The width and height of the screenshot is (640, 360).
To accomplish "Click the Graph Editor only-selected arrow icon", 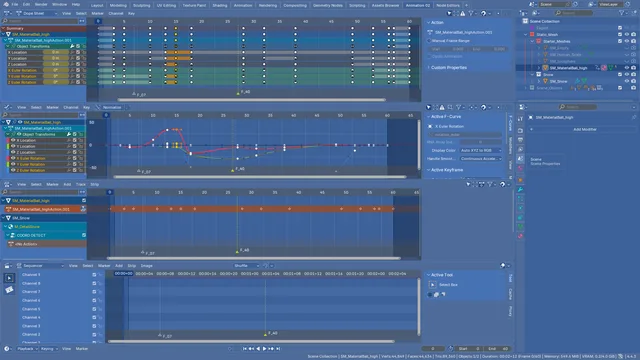I will 429,107.
